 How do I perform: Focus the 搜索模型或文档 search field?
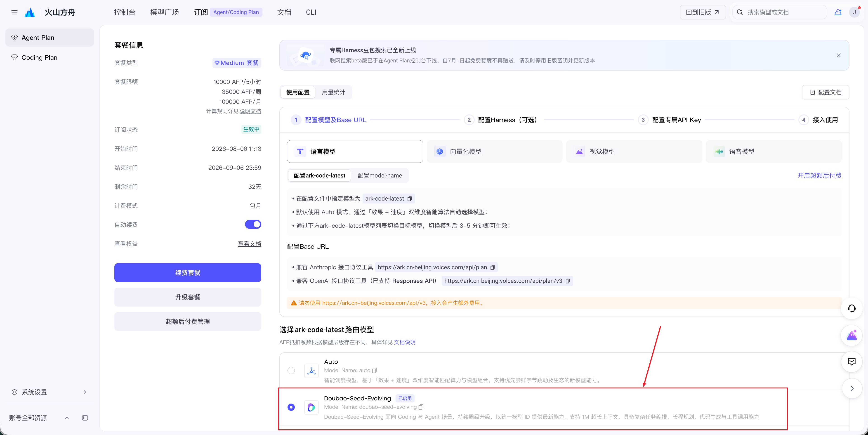pyautogui.click(x=780, y=12)
